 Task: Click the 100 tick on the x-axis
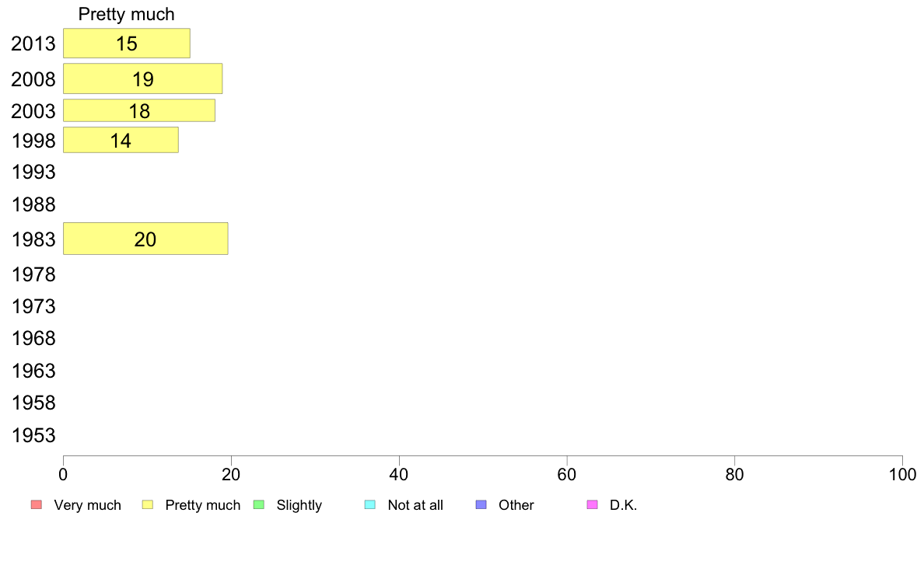901,475
